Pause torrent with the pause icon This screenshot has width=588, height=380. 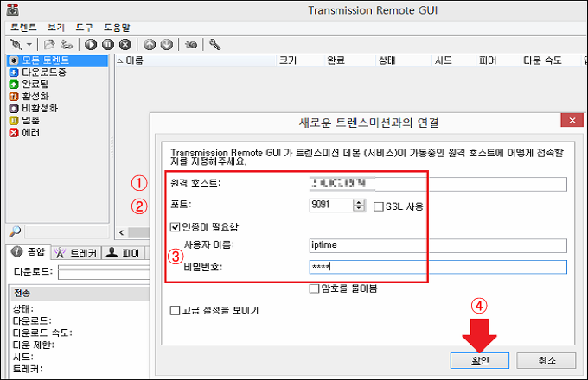pos(108,45)
